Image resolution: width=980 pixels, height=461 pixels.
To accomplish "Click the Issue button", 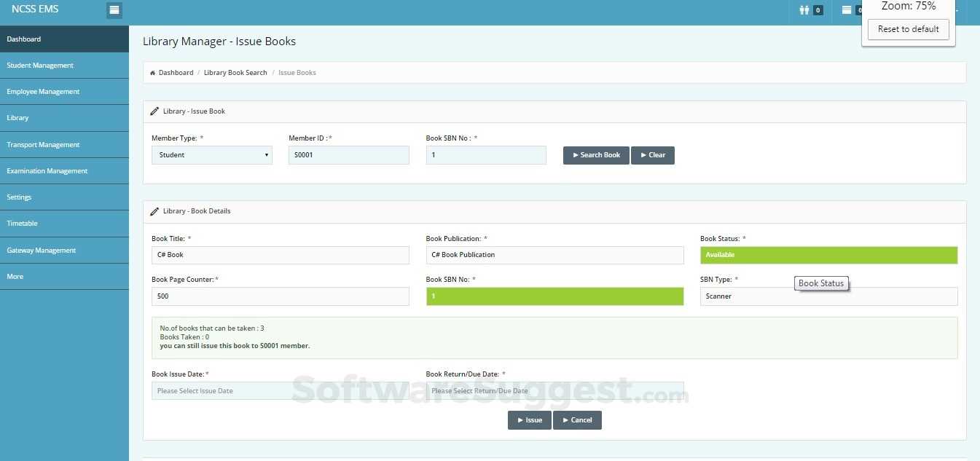I will pyautogui.click(x=530, y=420).
